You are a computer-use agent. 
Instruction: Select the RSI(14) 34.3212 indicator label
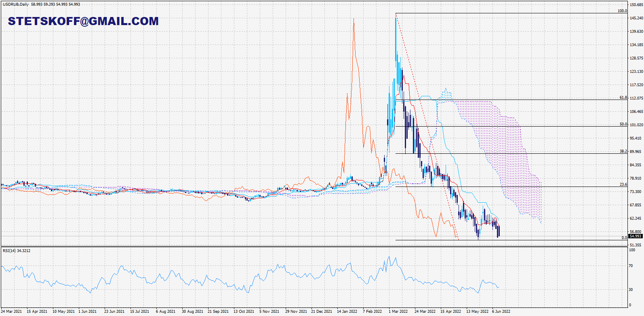(x=17, y=251)
